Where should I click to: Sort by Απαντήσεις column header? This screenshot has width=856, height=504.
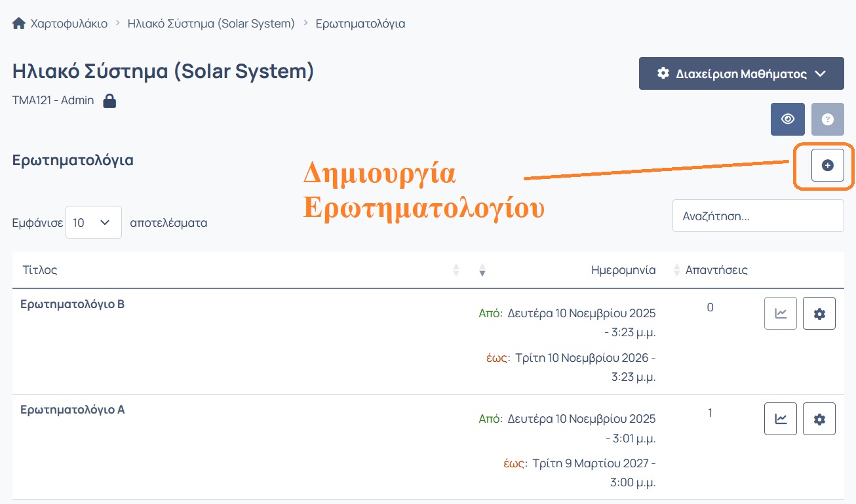716,270
